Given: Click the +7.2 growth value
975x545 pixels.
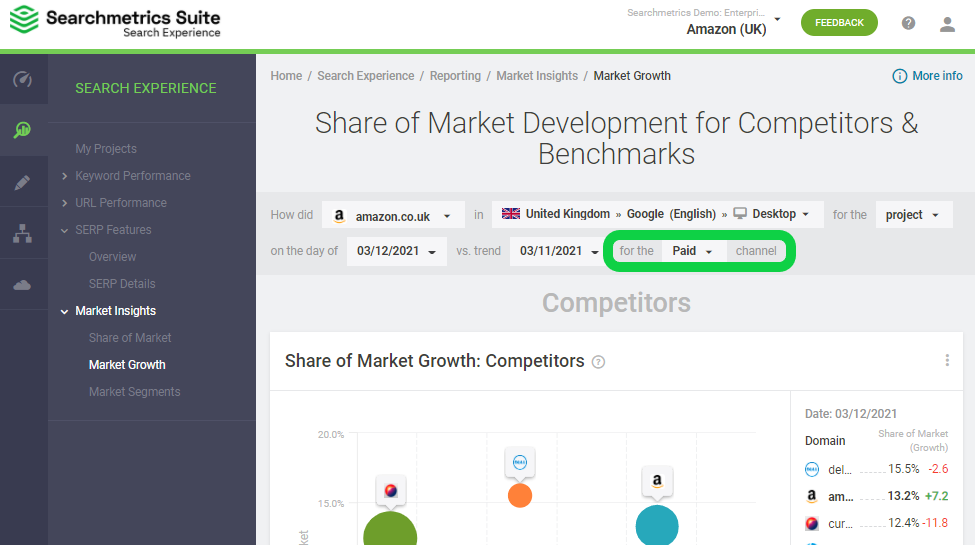Looking at the screenshot, I should click(x=936, y=496).
